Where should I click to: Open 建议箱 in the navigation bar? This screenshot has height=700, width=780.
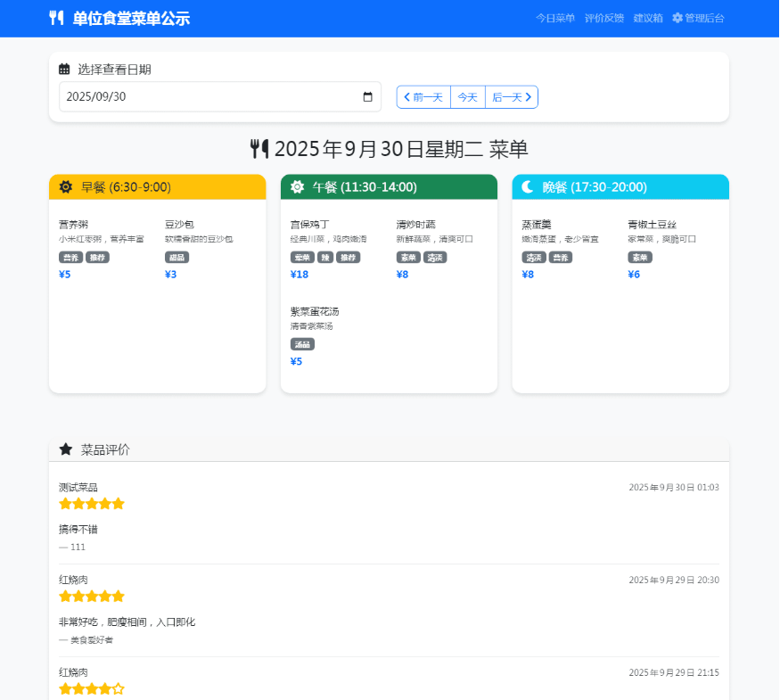(648, 18)
